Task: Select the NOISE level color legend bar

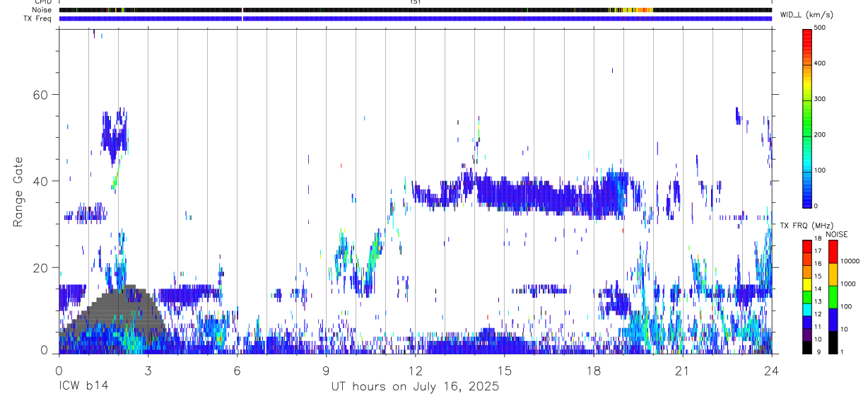Action: tap(833, 297)
